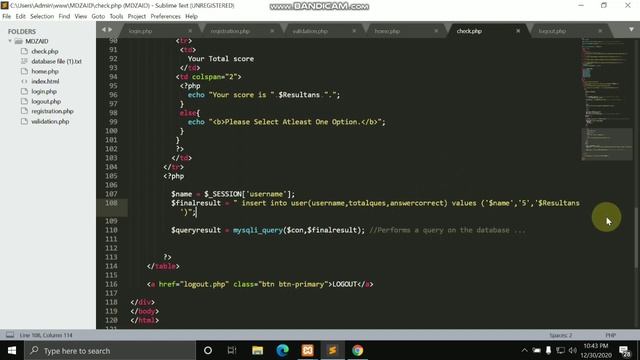Open the tab list dropdown arrow

[x=631, y=29]
